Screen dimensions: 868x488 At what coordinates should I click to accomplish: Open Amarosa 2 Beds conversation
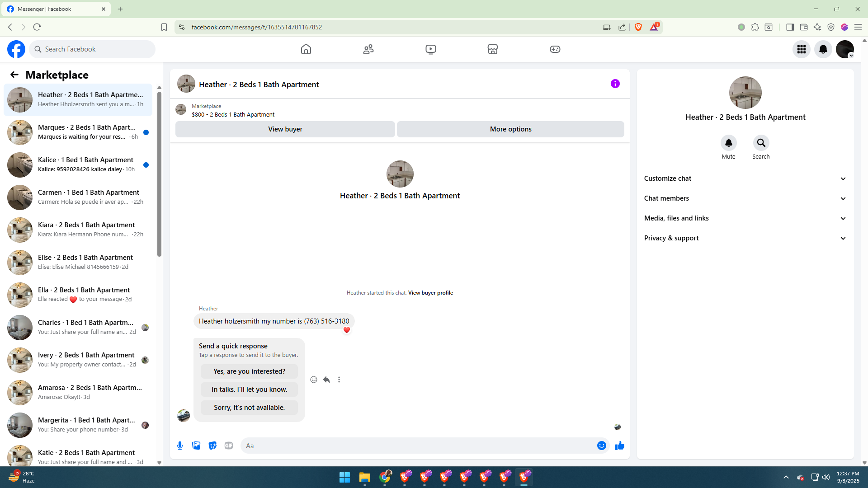[x=78, y=393]
